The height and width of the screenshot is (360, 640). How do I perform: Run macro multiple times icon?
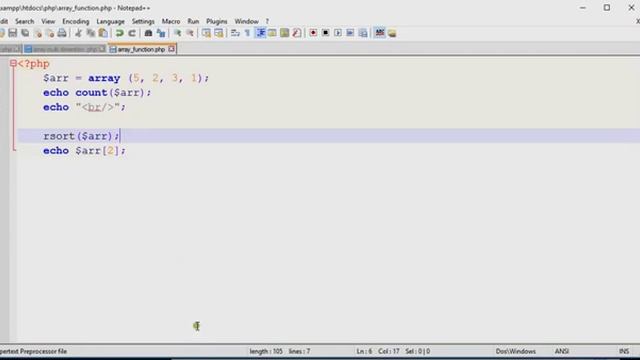pos(350,33)
